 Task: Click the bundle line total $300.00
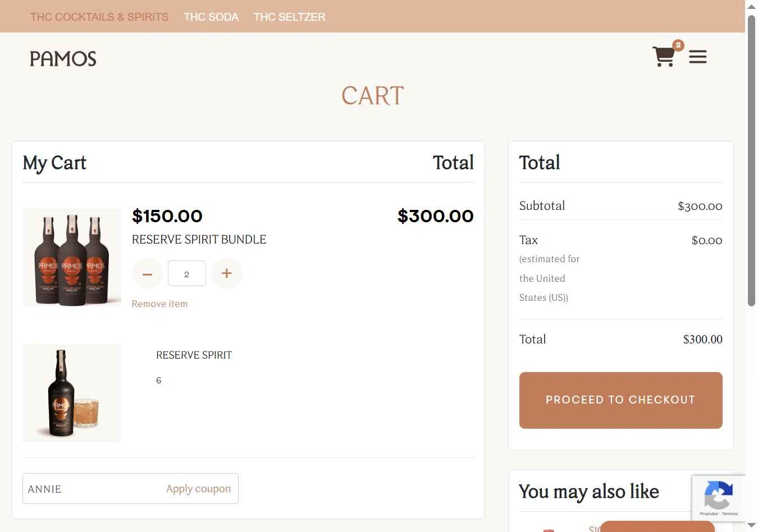point(435,216)
